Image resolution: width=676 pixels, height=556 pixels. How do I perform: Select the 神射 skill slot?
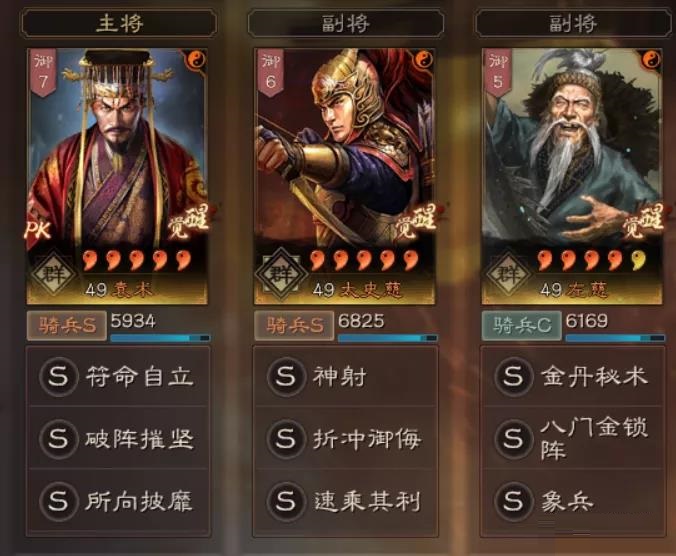tap(345, 376)
